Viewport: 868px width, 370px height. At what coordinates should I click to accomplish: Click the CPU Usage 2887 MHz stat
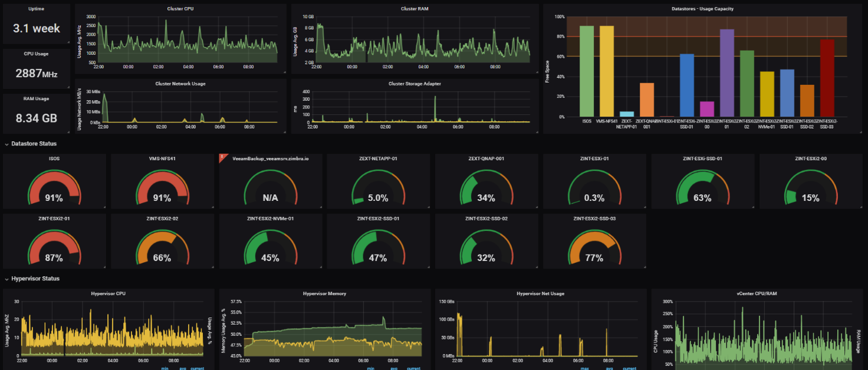coord(37,73)
